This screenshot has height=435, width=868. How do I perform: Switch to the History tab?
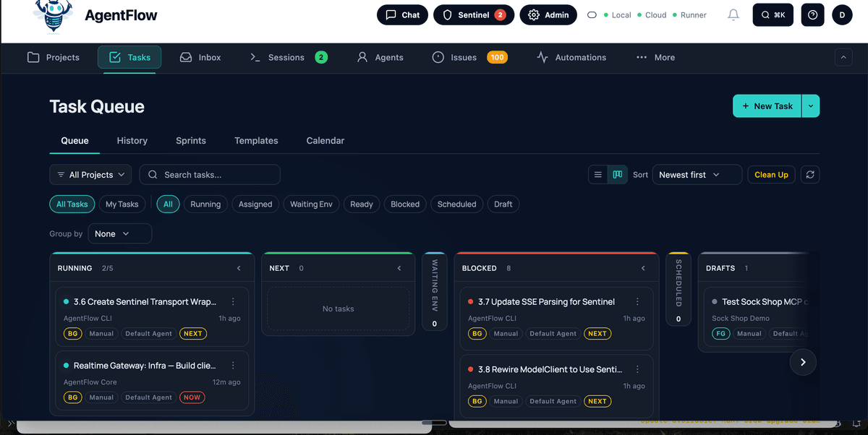132,141
